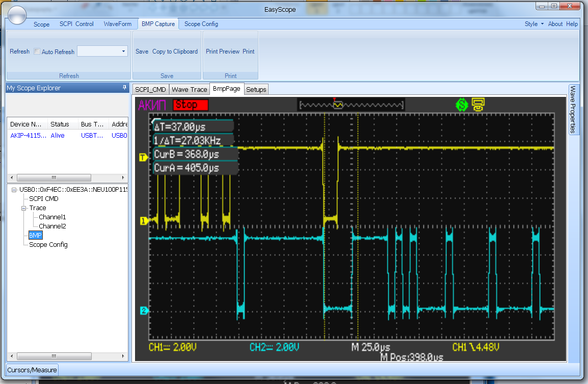Screen dimensions: 588x384
Task: Click the Bus Type column header
Action: pos(92,124)
